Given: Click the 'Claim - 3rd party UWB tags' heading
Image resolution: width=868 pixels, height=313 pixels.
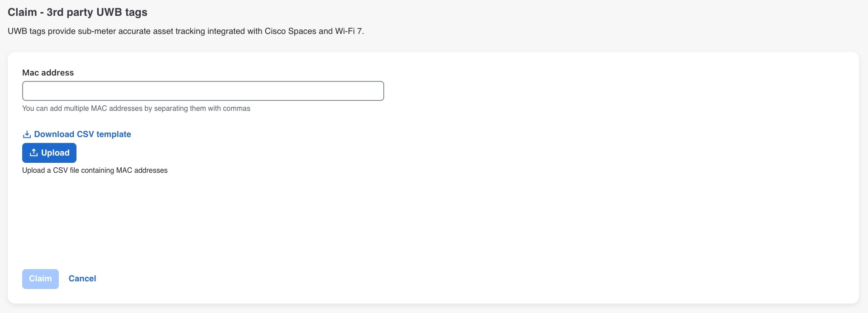Looking at the screenshot, I should [77, 12].
